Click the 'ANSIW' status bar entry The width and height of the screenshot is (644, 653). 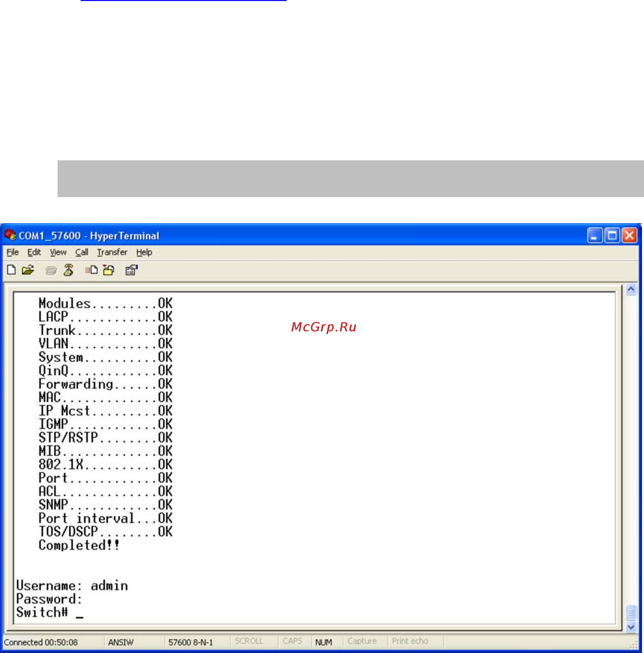121,642
